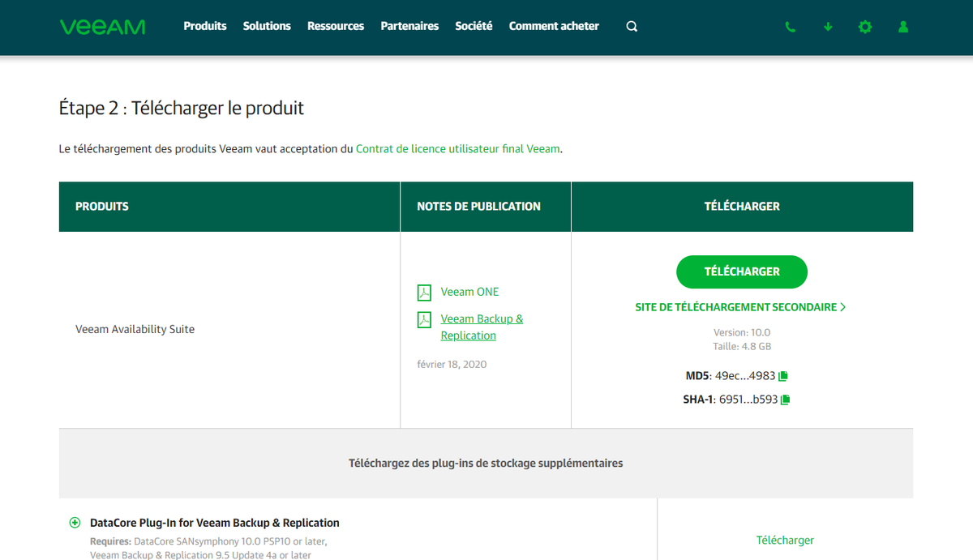Screen dimensions: 973x560
Task: Open the Société menu
Action: click(x=474, y=26)
